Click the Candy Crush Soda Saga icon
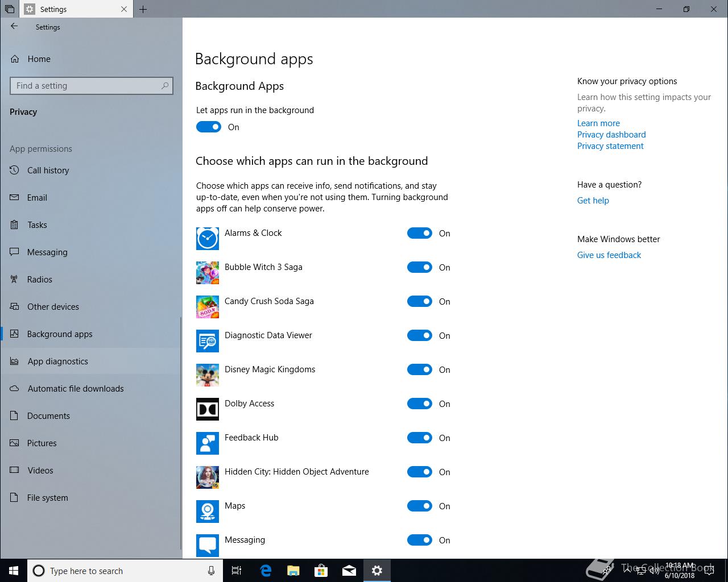 (x=208, y=307)
